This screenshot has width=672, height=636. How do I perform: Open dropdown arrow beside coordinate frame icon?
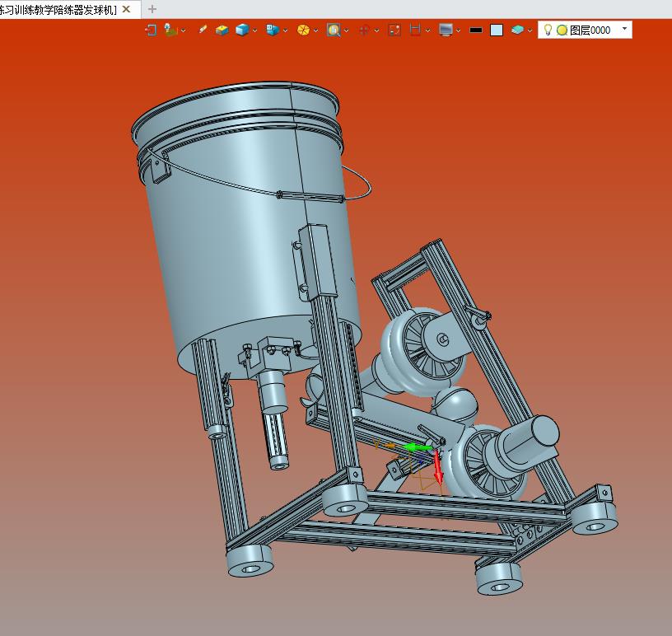(184, 30)
